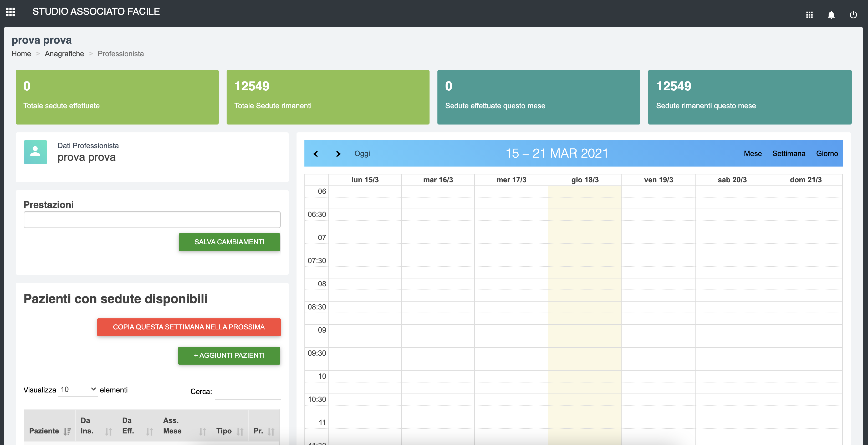Click the 15 – 21 MAR 2021 title
Image resolution: width=868 pixels, height=445 pixels.
point(557,153)
